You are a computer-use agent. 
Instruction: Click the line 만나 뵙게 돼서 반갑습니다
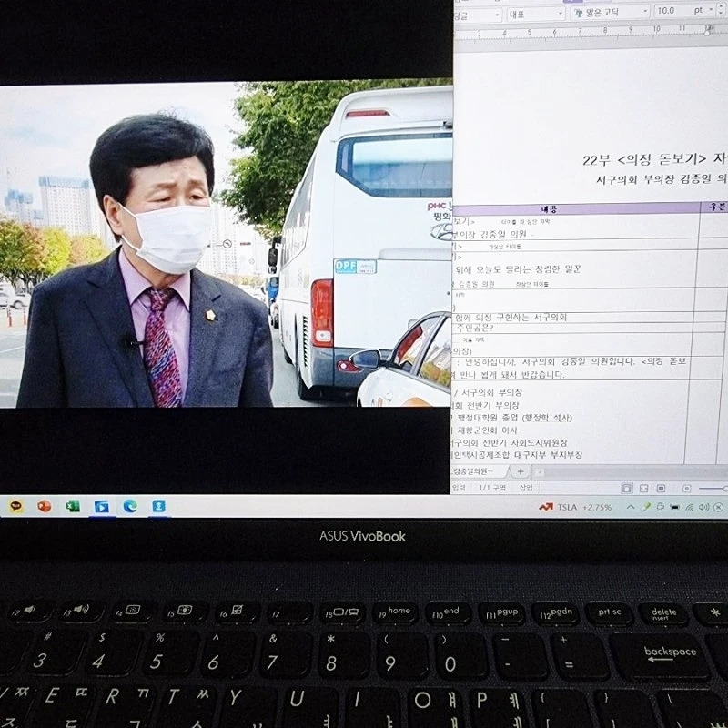pyautogui.click(x=511, y=374)
